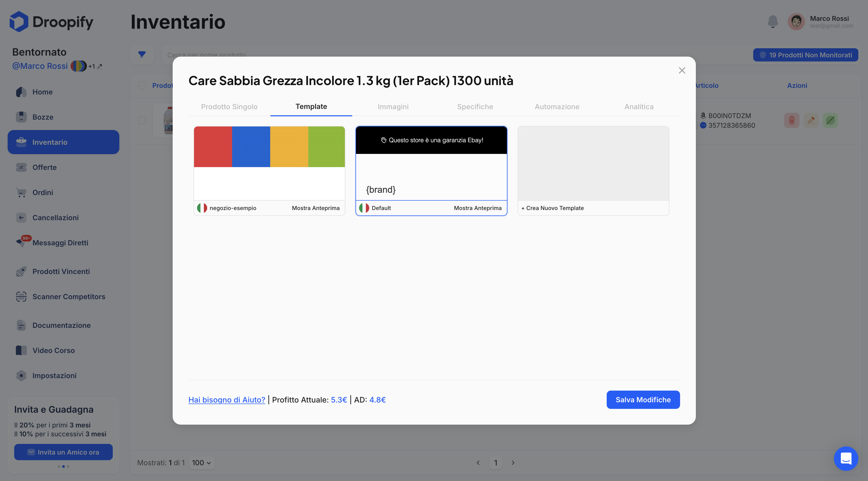Open the chat support bubble
Image resolution: width=868 pixels, height=481 pixels.
point(846,458)
